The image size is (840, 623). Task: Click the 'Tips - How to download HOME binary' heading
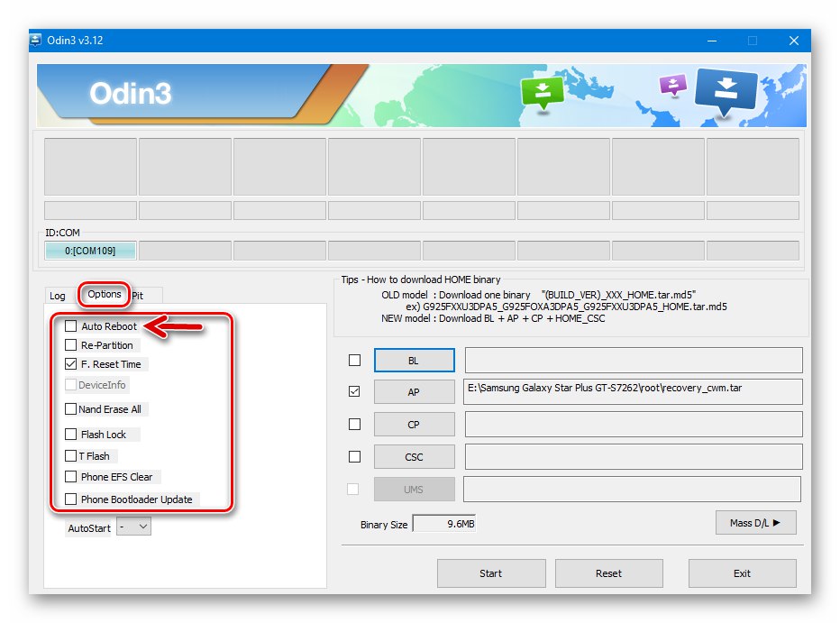click(x=421, y=279)
